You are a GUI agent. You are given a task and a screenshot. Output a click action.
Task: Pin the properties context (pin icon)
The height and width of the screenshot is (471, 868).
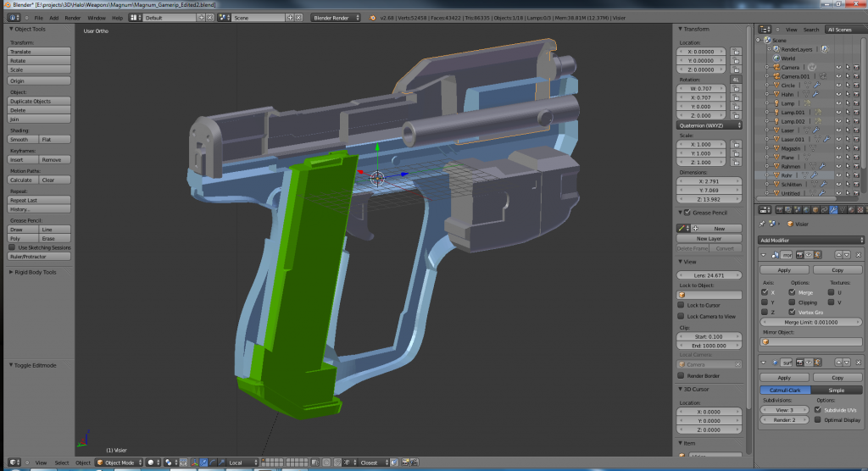tap(762, 224)
